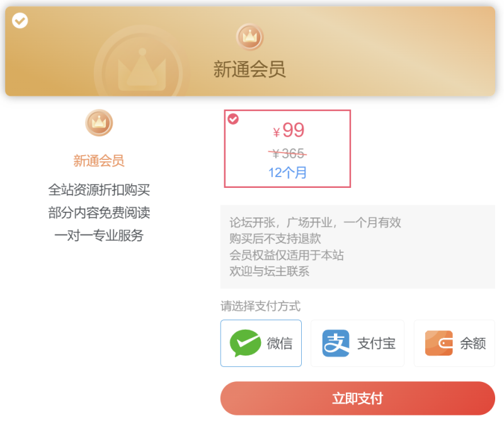Image resolution: width=504 pixels, height=423 pixels.
Task: Click the crown badge above 新通会员 banner title
Action: (x=249, y=37)
